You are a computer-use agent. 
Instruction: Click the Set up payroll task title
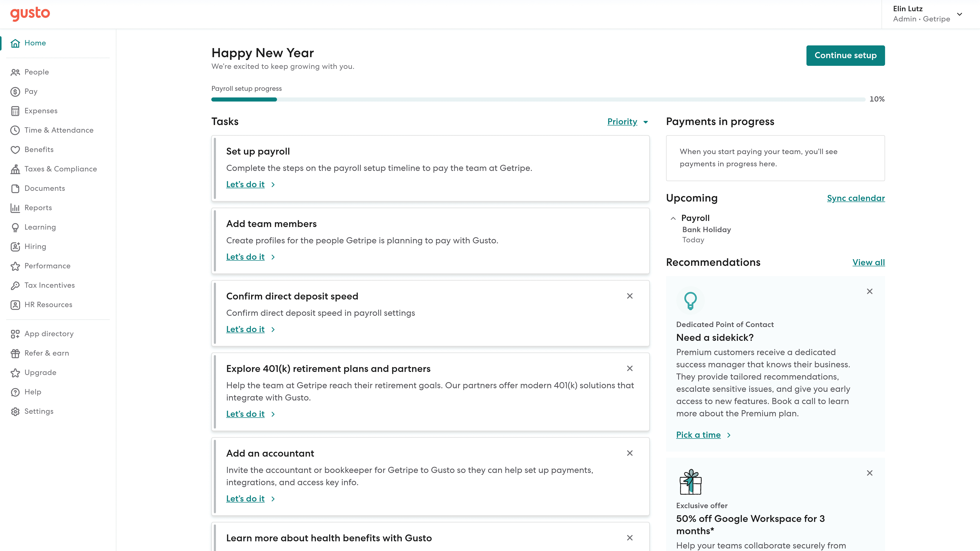(258, 151)
